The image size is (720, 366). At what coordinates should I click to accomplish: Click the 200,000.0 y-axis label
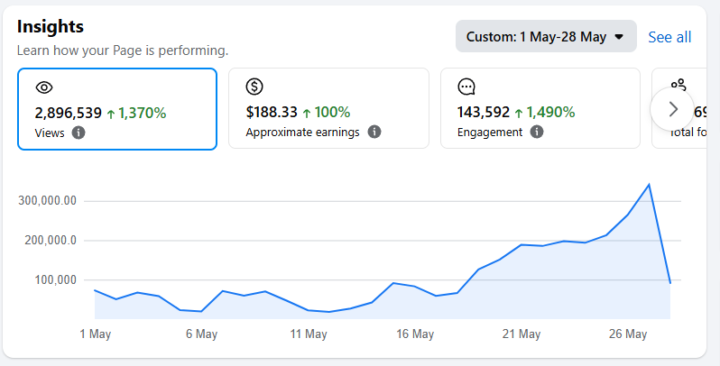pos(51,240)
